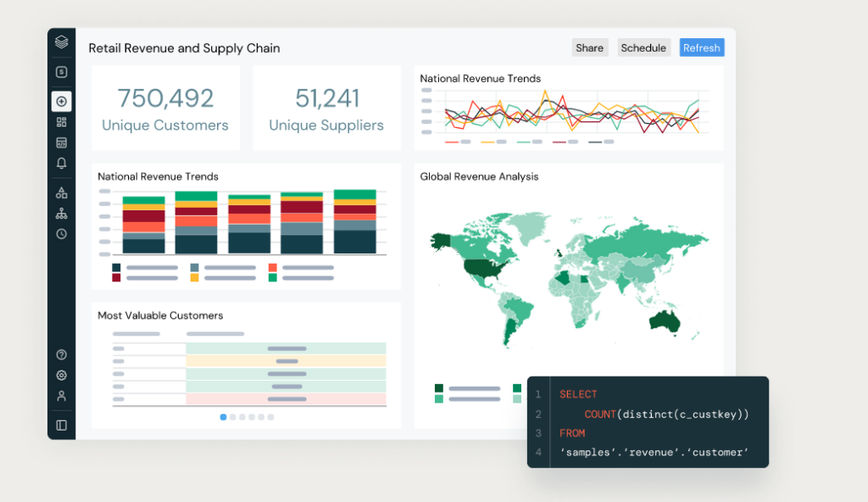
Task: Open the settings gear icon
Action: (x=61, y=375)
